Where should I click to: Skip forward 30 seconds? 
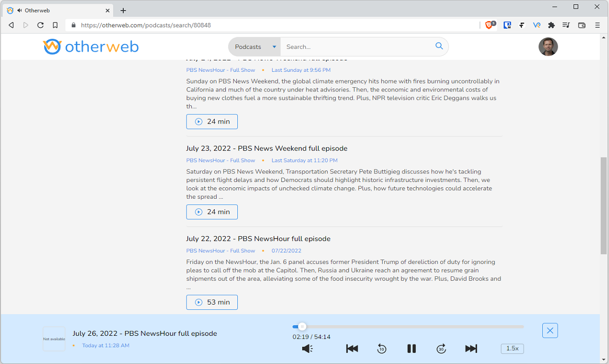point(441,349)
